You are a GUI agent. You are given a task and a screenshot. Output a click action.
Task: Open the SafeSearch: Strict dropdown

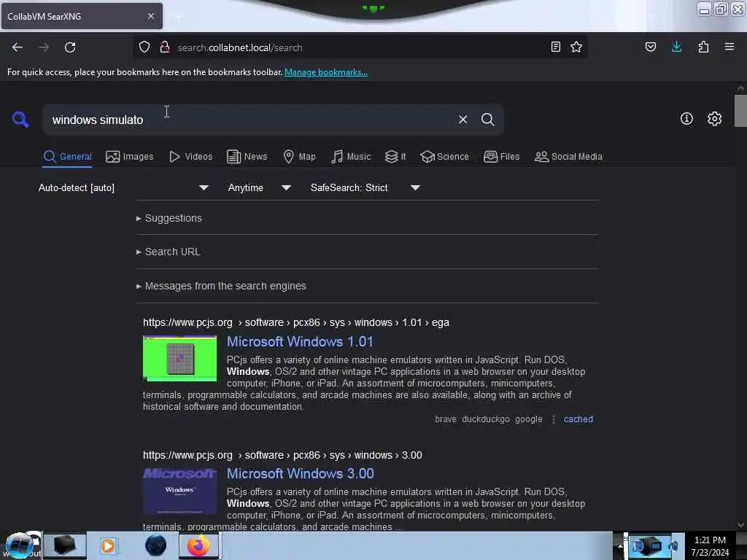[365, 187]
